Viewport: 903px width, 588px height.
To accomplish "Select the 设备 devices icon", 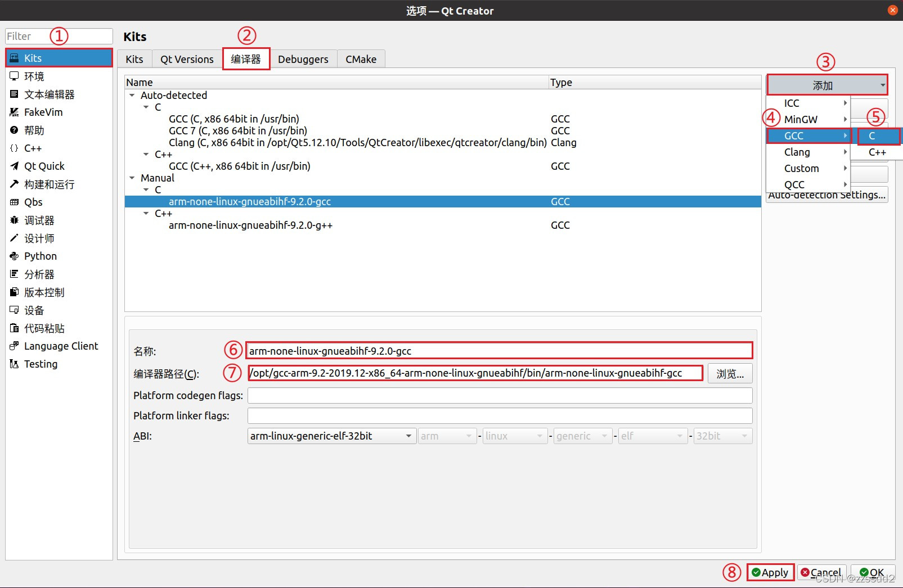I will (x=14, y=310).
